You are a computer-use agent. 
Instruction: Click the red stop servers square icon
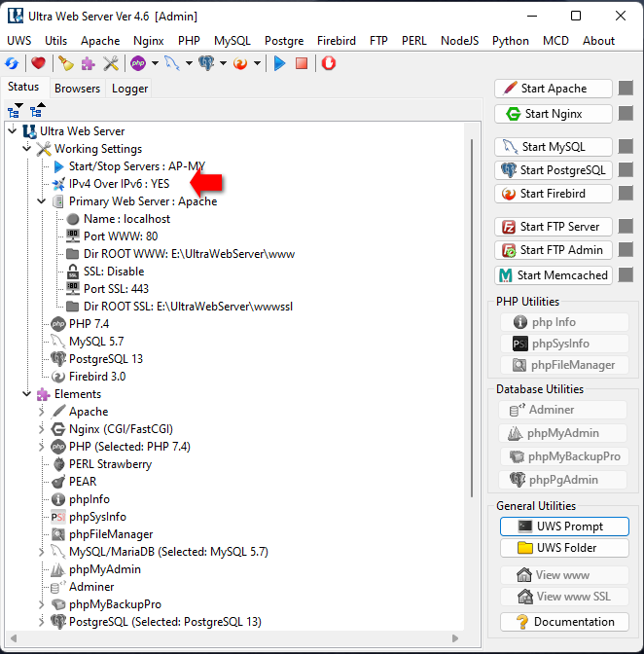pyautogui.click(x=302, y=63)
